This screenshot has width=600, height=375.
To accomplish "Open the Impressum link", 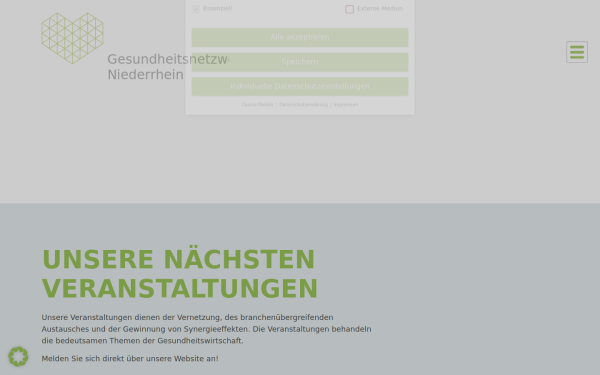I will [x=346, y=104].
